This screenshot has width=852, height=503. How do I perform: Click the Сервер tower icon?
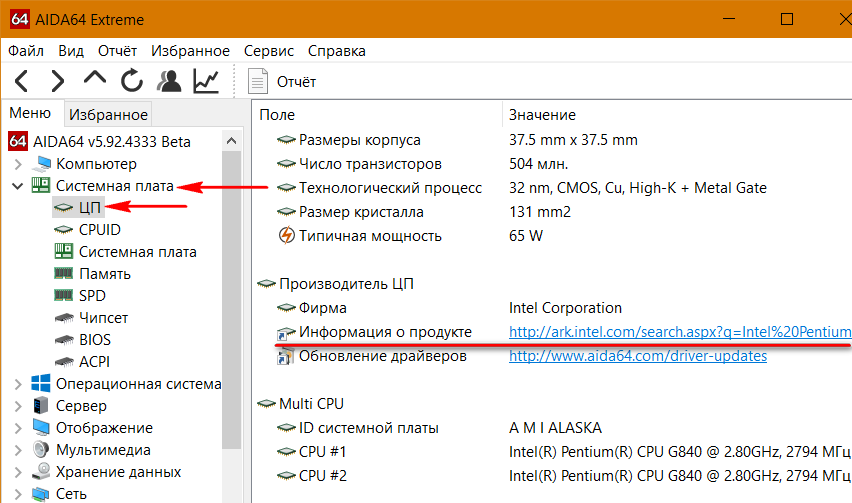pyautogui.click(x=41, y=406)
